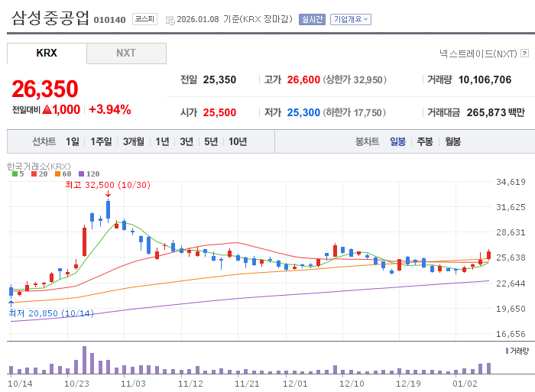Open the calendar icon beside the 2026.01.08 date

point(170,20)
